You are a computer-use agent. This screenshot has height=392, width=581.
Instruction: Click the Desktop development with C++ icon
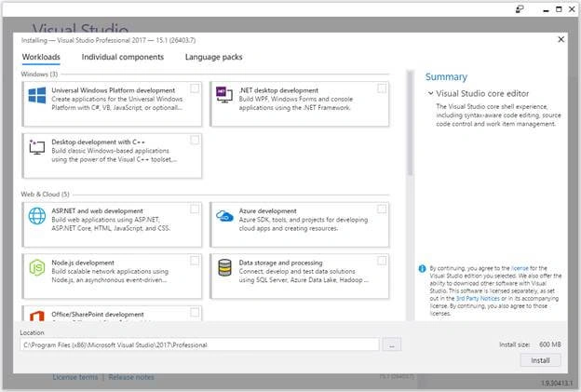click(37, 147)
